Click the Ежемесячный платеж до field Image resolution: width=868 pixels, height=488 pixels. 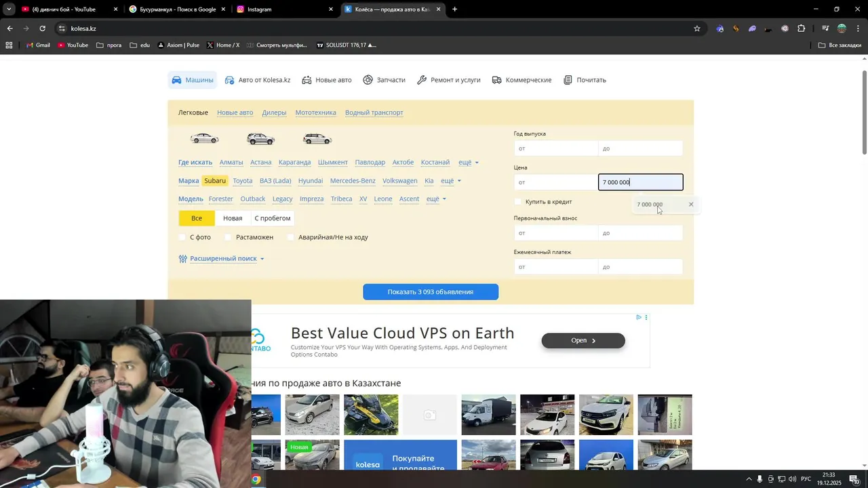pos(641,267)
